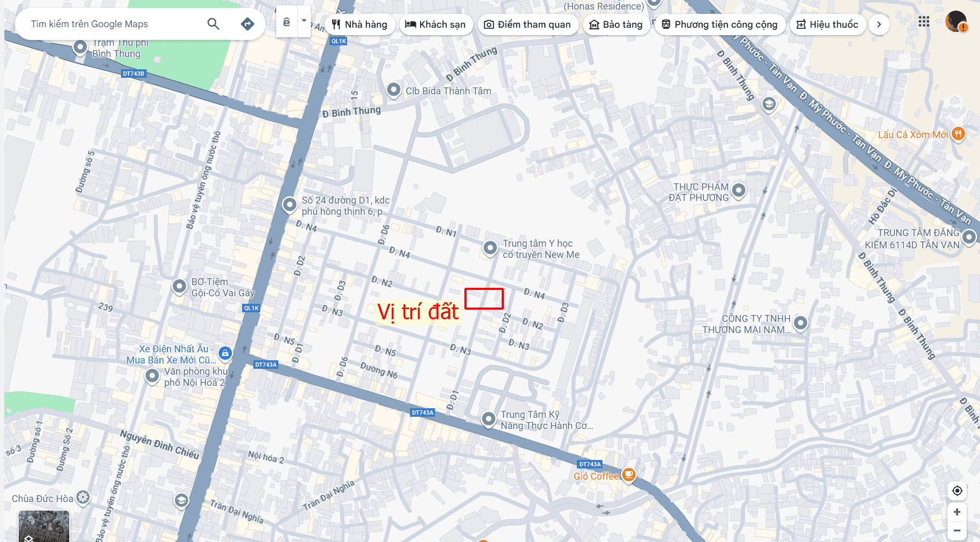Select the Bảo tàng category chip

tap(616, 25)
